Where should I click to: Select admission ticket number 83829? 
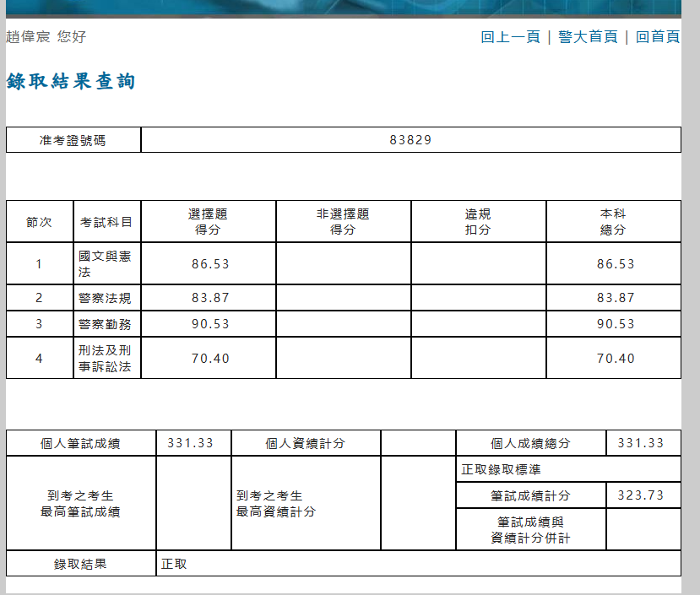pos(410,140)
